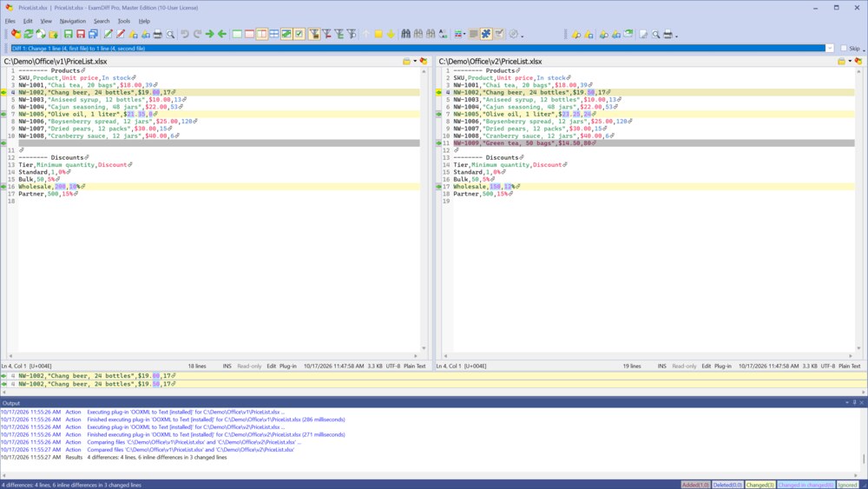This screenshot has width=868, height=489.
Task: Click the Save both files icon
Action: coord(93,35)
